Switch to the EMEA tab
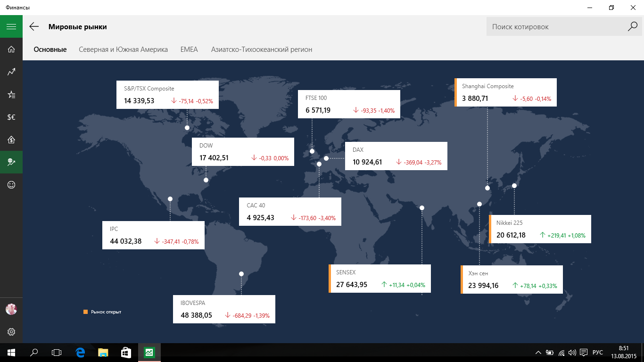This screenshot has height=362, width=644. pyautogui.click(x=189, y=49)
